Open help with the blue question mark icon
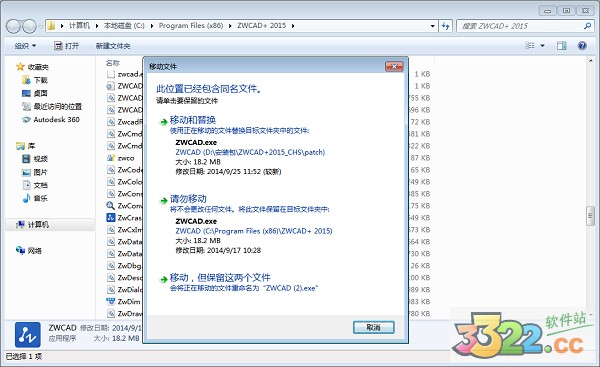 pyautogui.click(x=582, y=46)
